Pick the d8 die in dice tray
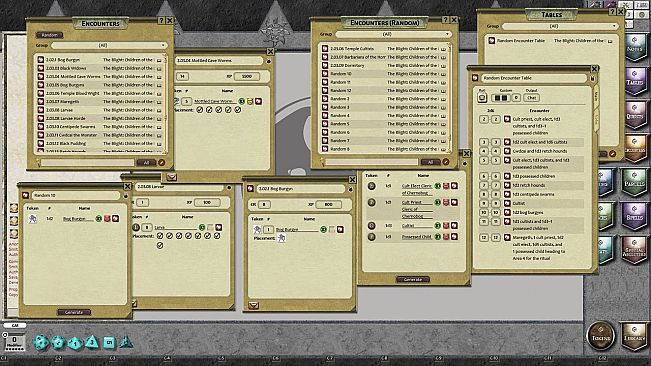The width and height of the screenshot is (651, 366). pyautogui.click(x=92, y=342)
